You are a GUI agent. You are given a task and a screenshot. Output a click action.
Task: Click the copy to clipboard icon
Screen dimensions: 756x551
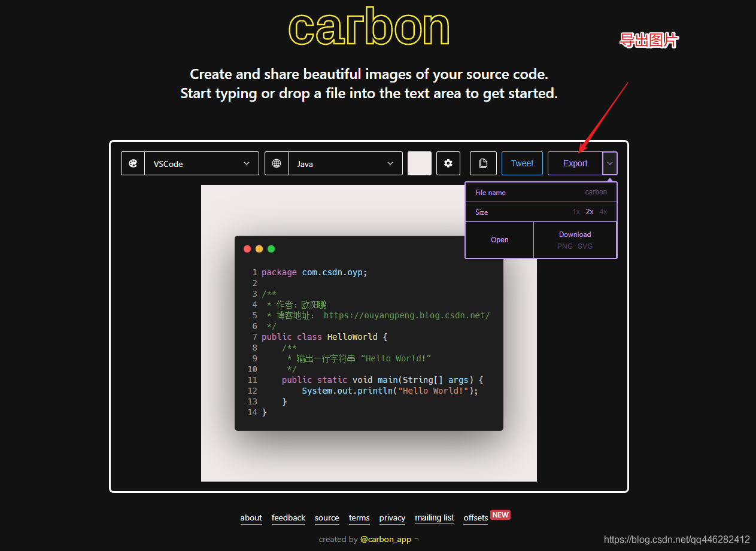click(483, 163)
